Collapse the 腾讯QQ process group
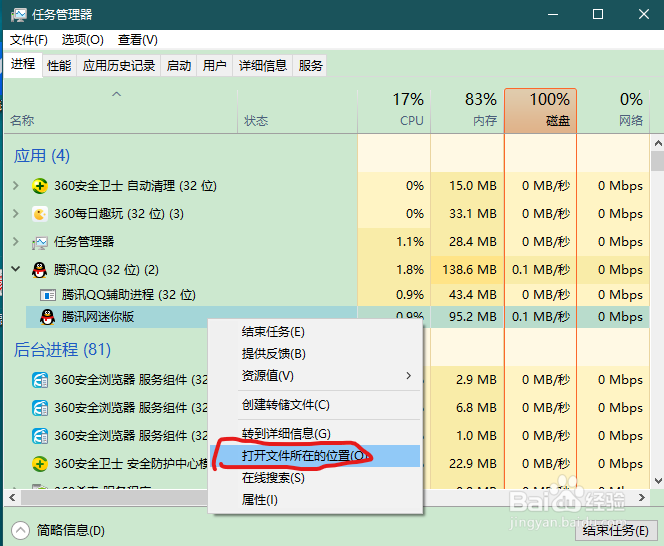Viewport: 664px width, 546px height. point(16,269)
